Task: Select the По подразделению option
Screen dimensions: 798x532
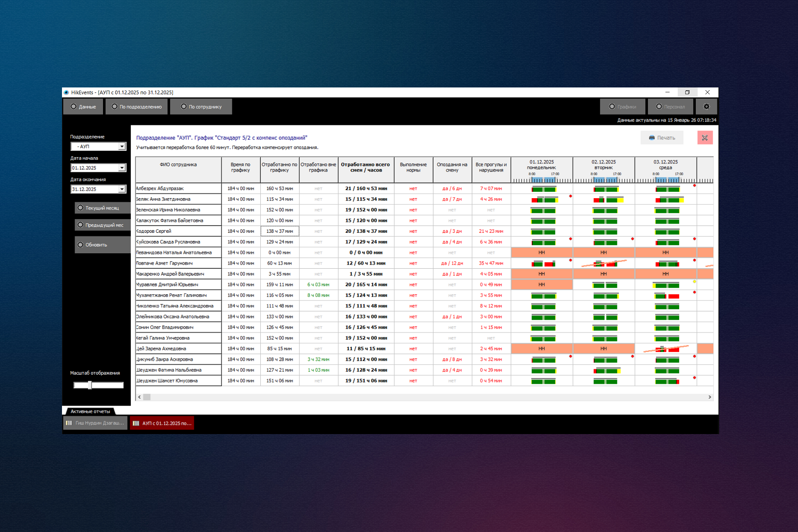Action: click(x=114, y=107)
